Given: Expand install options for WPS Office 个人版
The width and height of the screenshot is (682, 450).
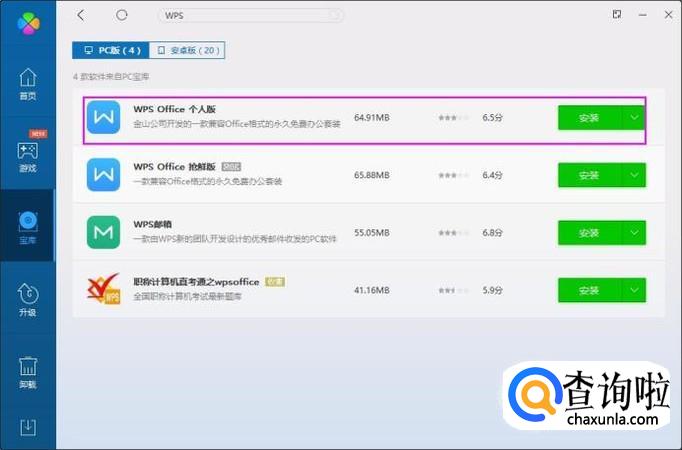Looking at the screenshot, I should [x=634, y=118].
